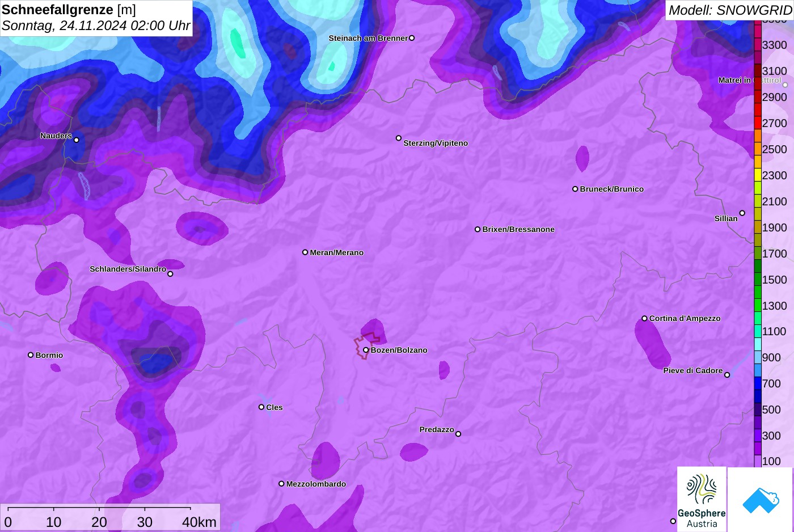This screenshot has height=532, width=794.
Task: Click the Schlanders/Silandro location dot
Action: coord(170,274)
